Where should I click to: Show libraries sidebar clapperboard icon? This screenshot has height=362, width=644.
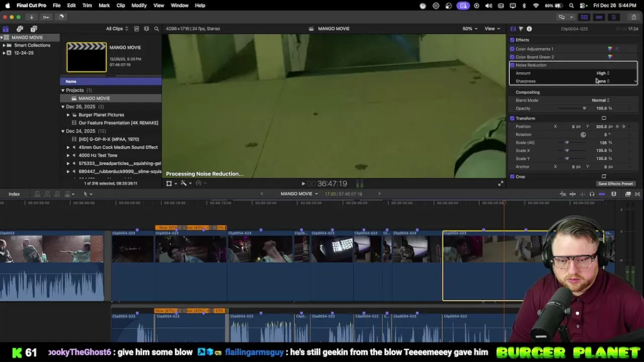pyautogui.click(x=6, y=29)
